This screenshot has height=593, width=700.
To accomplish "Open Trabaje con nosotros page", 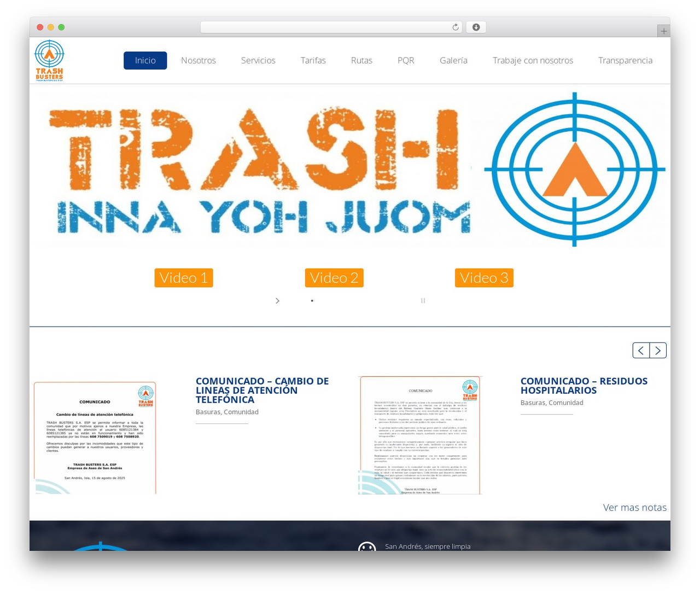I will (533, 60).
